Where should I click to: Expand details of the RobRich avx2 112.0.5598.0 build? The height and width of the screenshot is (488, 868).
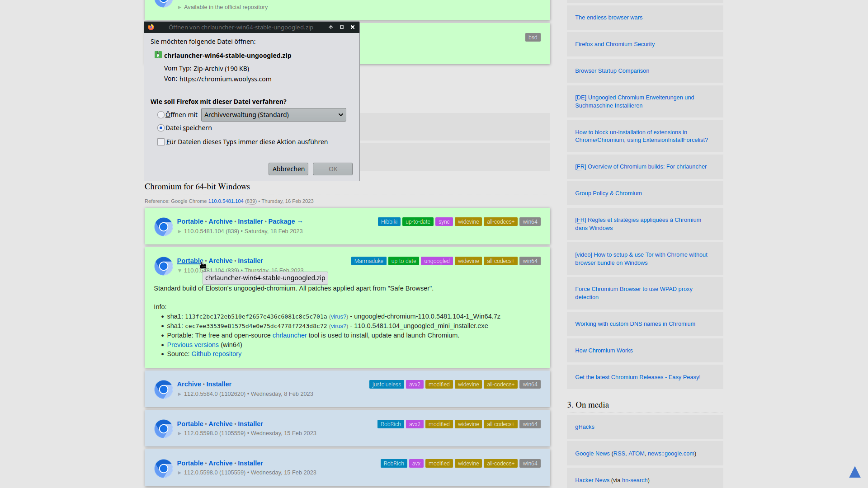(x=179, y=433)
